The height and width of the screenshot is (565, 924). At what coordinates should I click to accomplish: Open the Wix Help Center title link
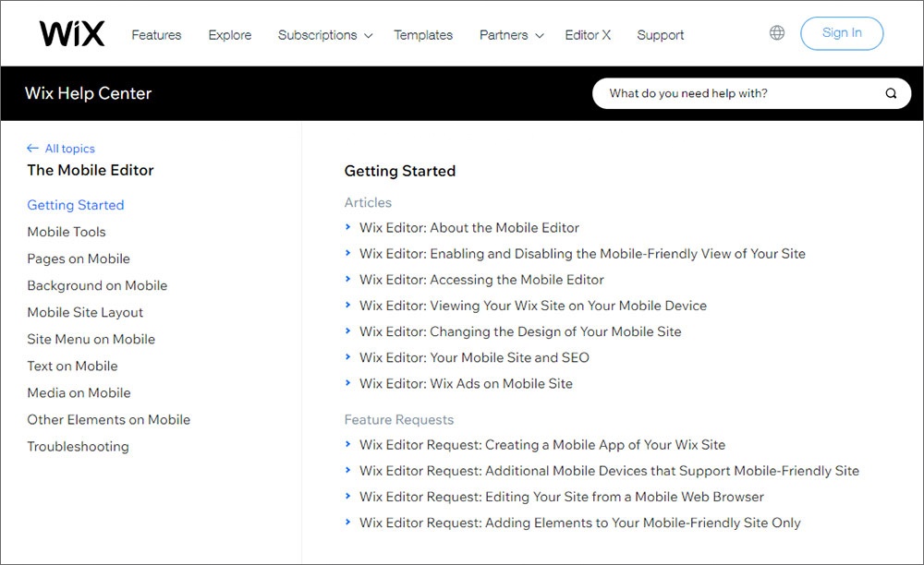(x=89, y=93)
